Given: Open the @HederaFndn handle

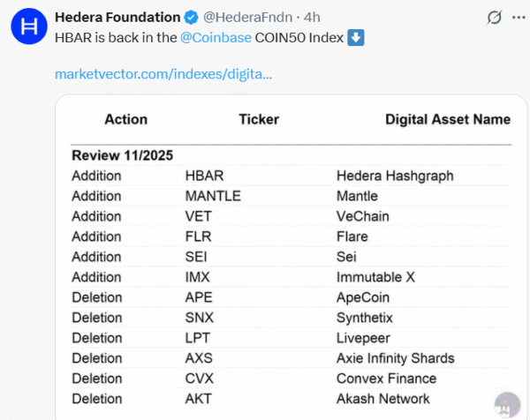Looking at the screenshot, I should (x=251, y=17).
